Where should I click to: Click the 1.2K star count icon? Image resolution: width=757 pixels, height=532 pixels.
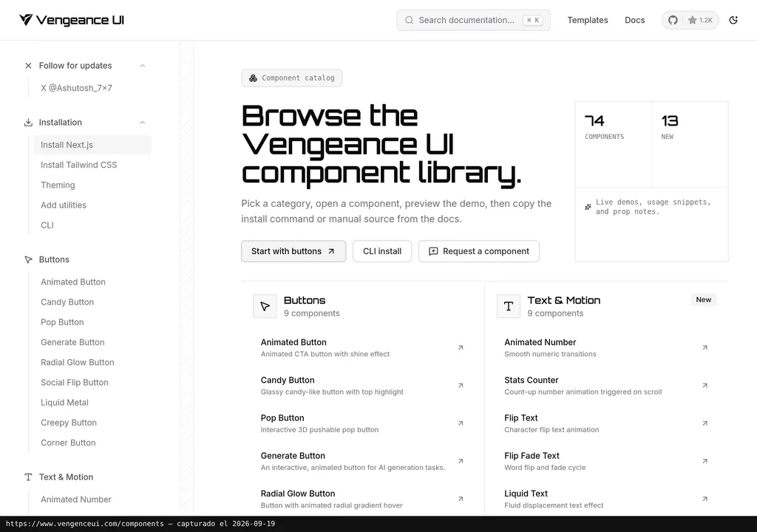[692, 20]
